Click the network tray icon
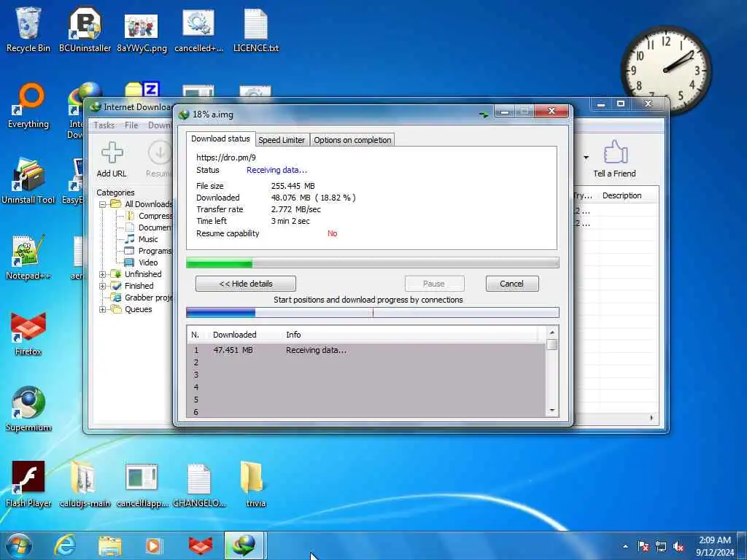The width and height of the screenshot is (747, 560). coord(661,546)
